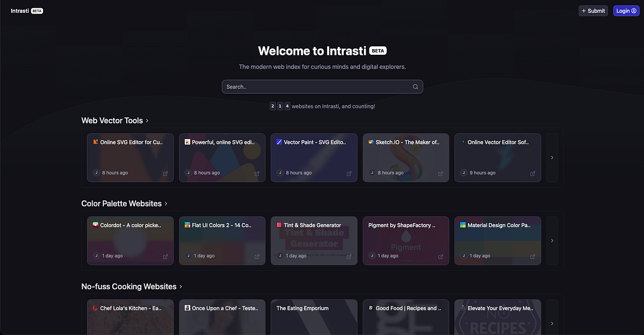Click the Sketch.IO favicon
Viewport: 644px width, 335px height.
click(371, 142)
